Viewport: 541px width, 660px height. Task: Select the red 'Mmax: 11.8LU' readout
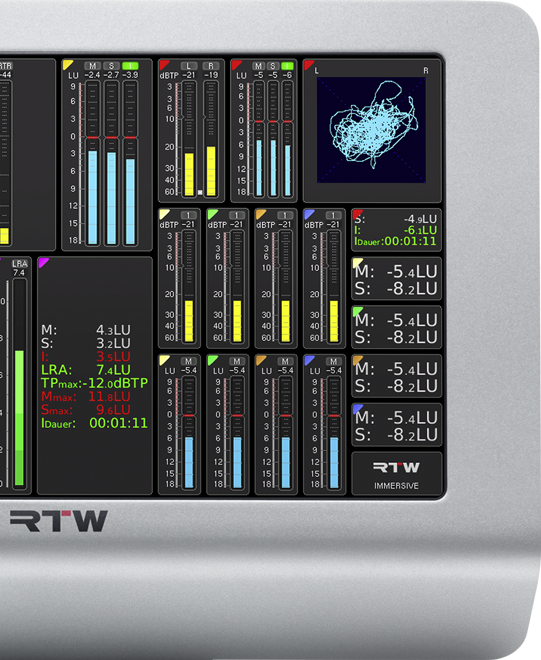tap(86, 397)
